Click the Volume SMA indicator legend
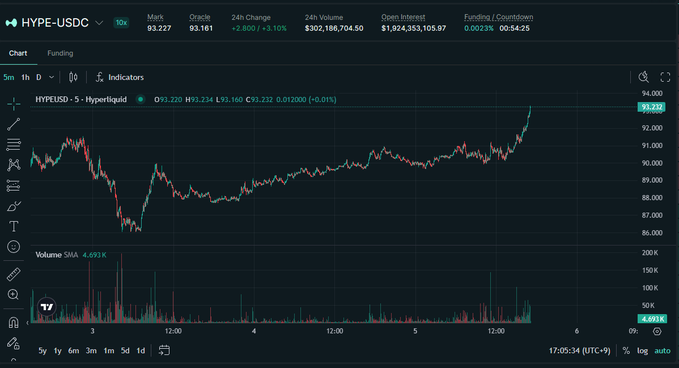The height and width of the screenshot is (368, 679). [57, 255]
